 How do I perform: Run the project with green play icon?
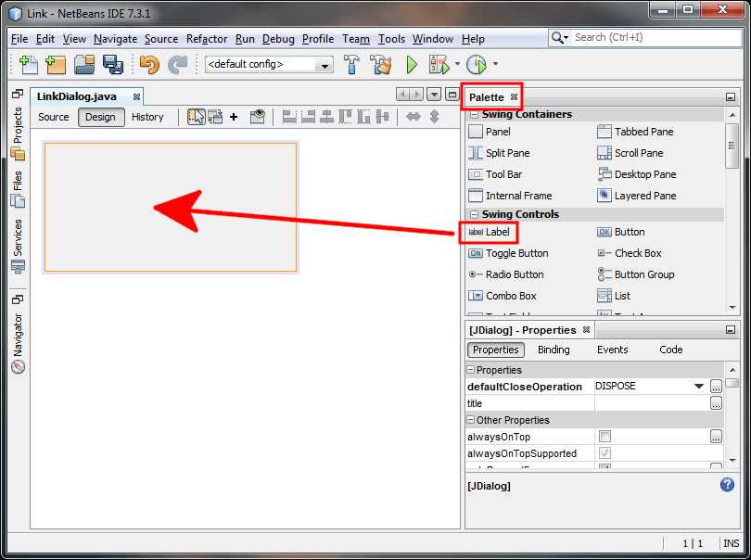click(x=412, y=64)
